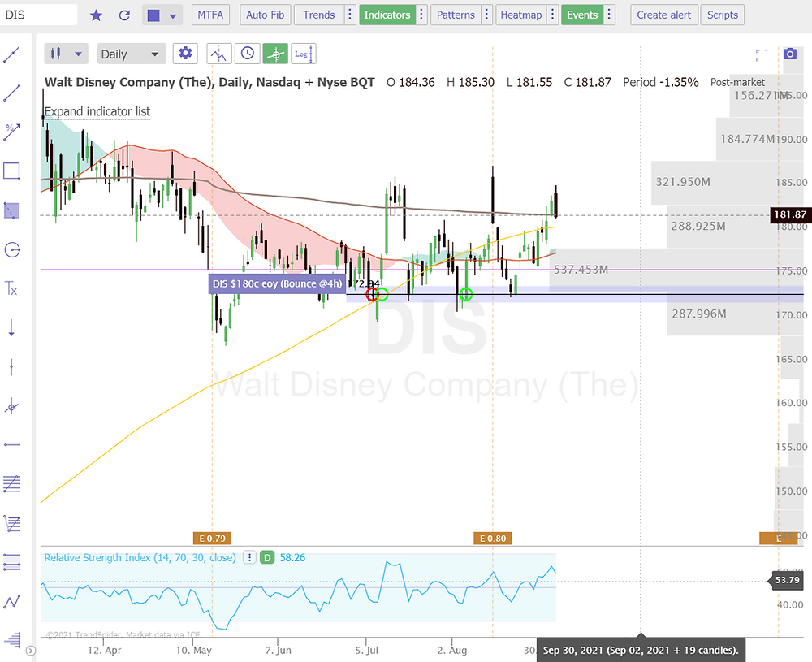Screen dimensions: 812x662
Task: Select the percent measure arrow tool
Action: [x=11, y=132]
